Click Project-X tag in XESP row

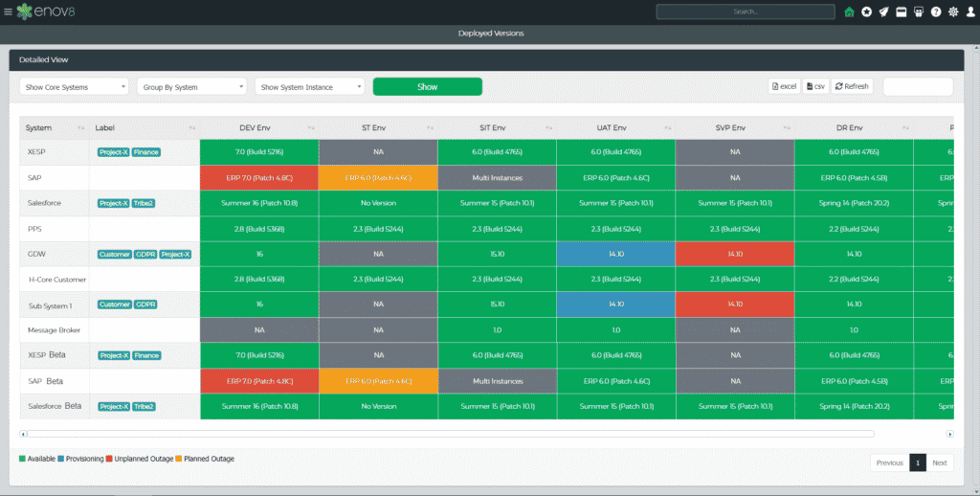113,152
